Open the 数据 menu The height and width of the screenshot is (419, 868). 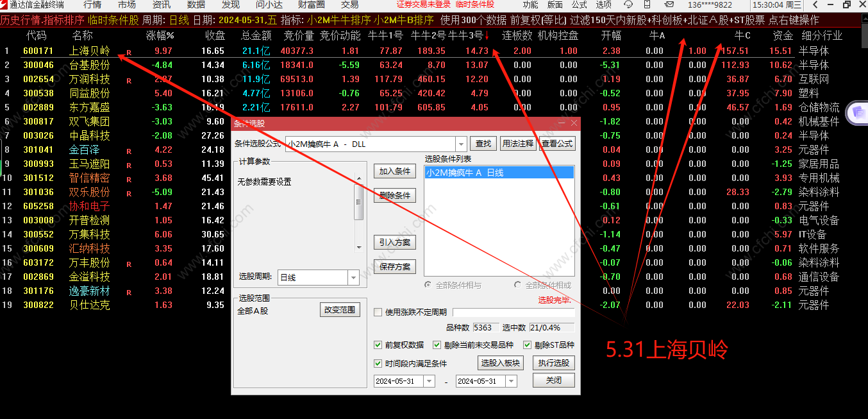196,4
